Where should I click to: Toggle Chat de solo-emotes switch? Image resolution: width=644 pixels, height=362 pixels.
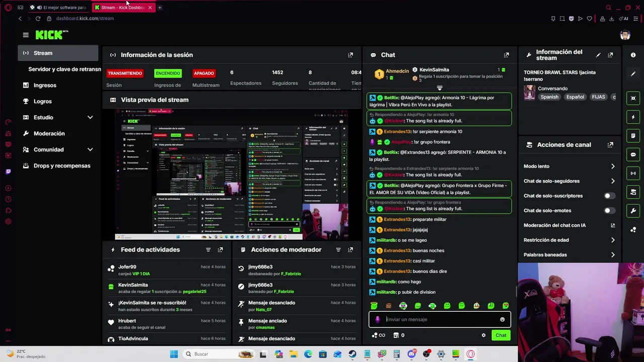609,211
